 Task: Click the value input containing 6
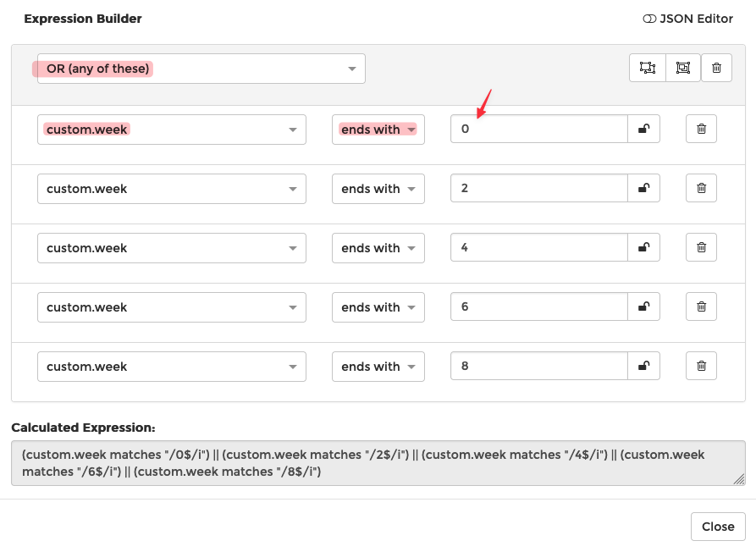(539, 306)
